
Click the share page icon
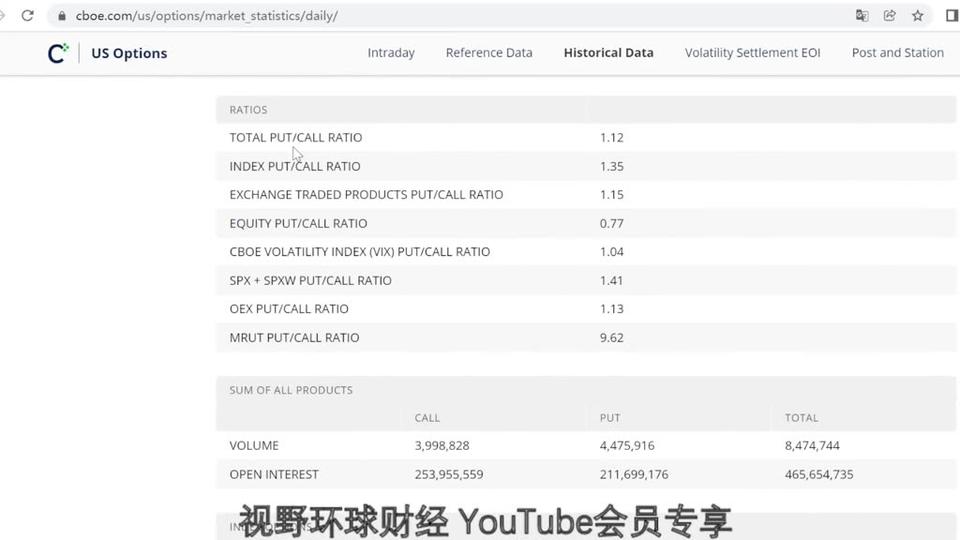pos(890,16)
